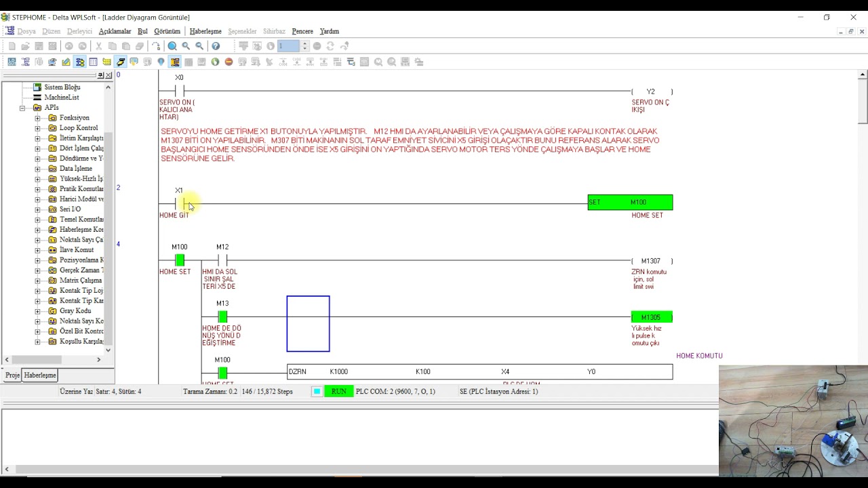Screen dimensions: 868x488
Task: Open the Yardım menu
Action: click(329, 31)
